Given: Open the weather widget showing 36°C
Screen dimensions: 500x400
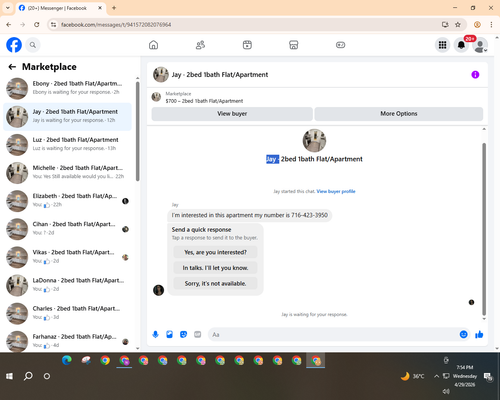Looking at the screenshot, I should pos(413,376).
